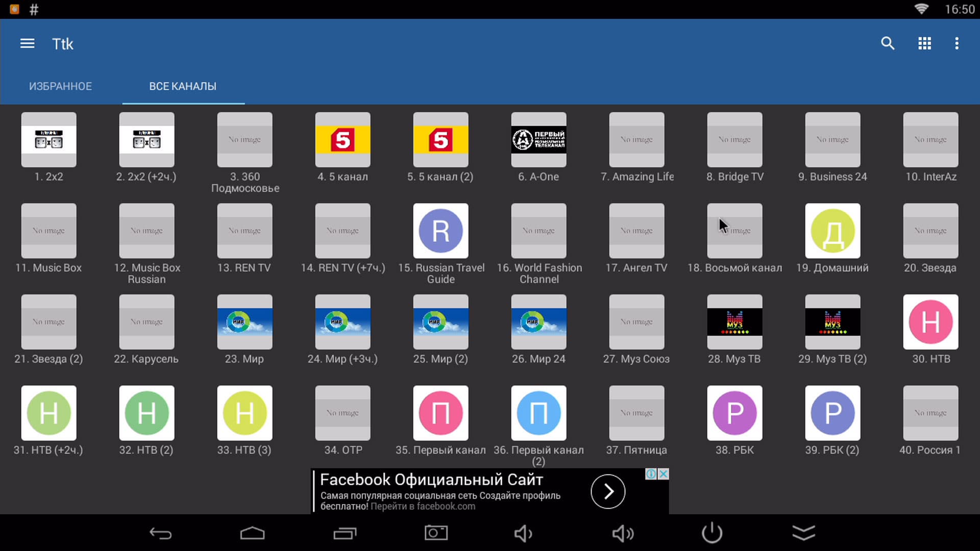Click the search magnifier icon
980x551 pixels.
888,44
